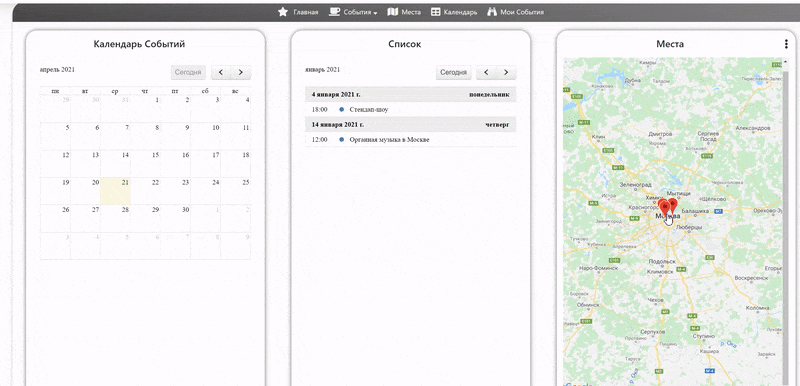Select April 10 in the calendar
Screen dimensions: 800x386
click(x=206, y=136)
